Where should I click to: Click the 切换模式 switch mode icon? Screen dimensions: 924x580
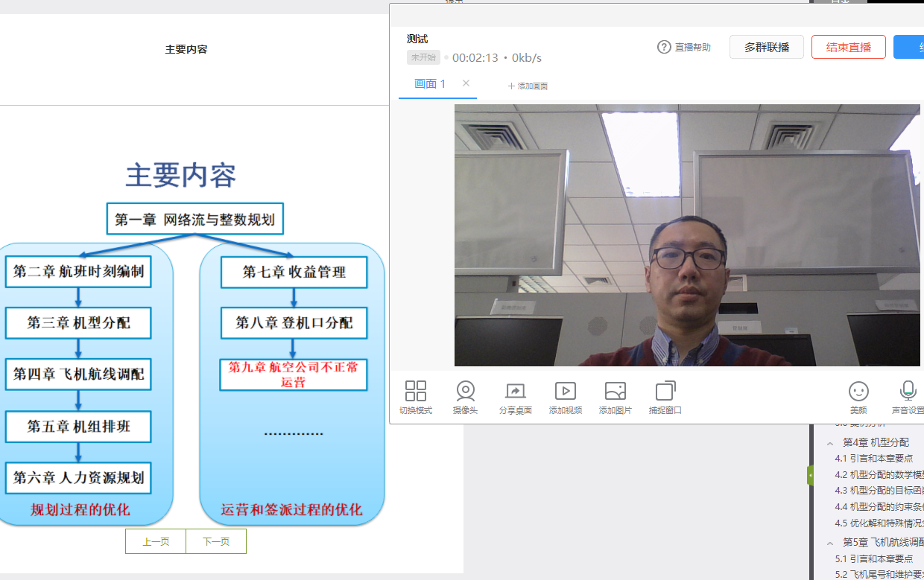coord(415,392)
